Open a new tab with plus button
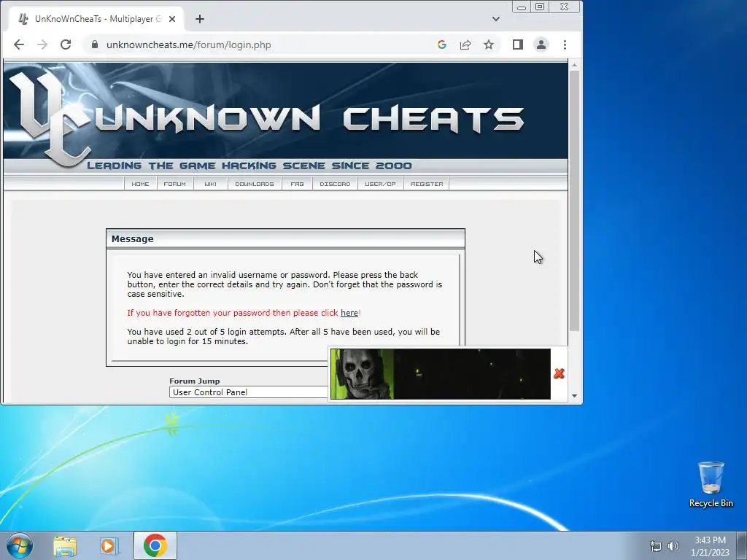Image resolution: width=747 pixels, height=560 pixels. [200, 19]
